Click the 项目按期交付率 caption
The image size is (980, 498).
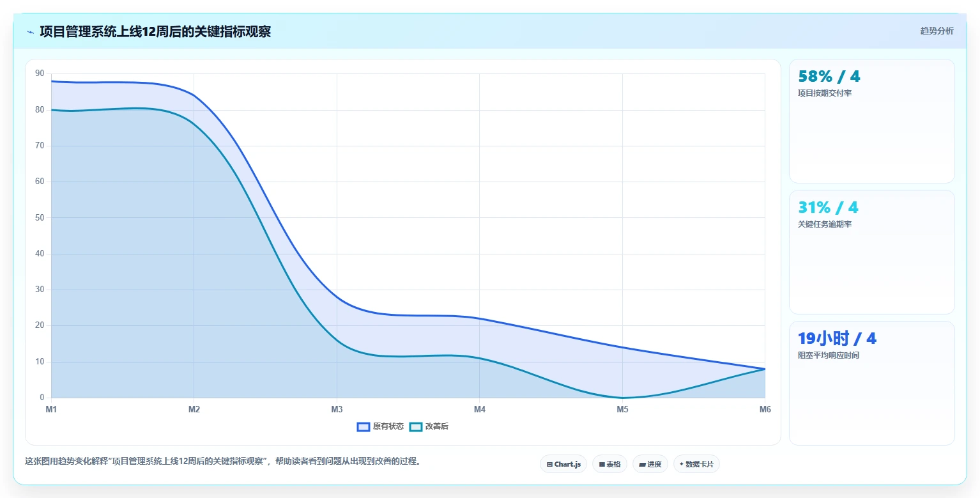825,93
